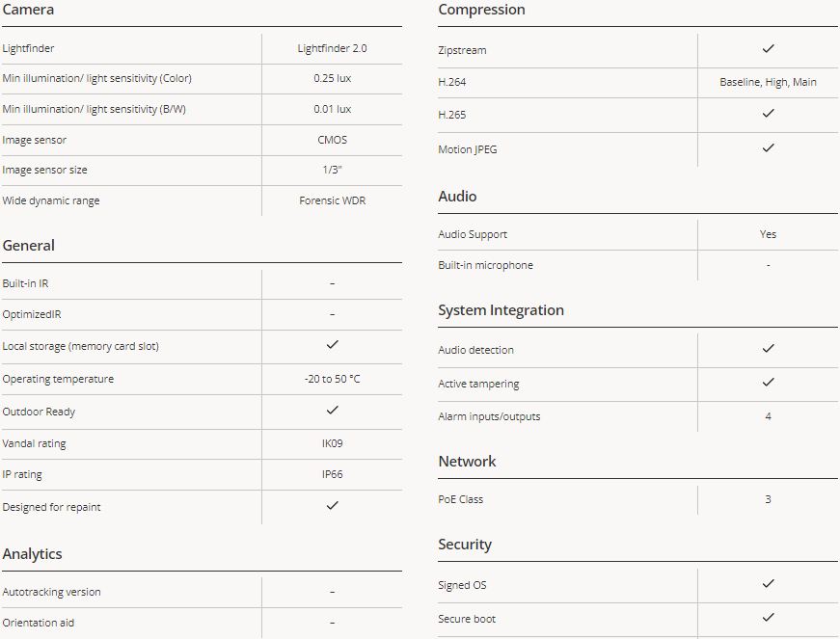Click the System Integration heading
Viewport: 840px width, 639px height.
tap(501, 310)
